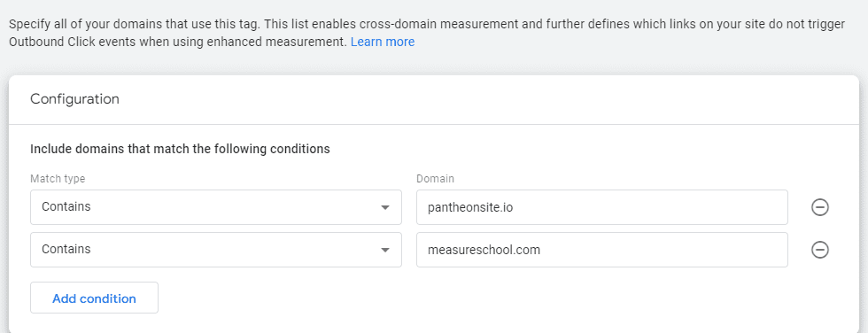Click the cross-domain measurement description text
868x333 pixels.
point(427,24)
